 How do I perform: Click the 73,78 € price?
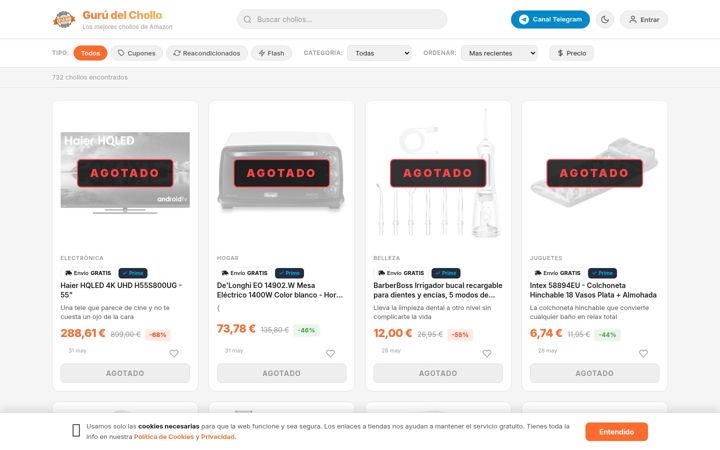(x=236, y=329)
